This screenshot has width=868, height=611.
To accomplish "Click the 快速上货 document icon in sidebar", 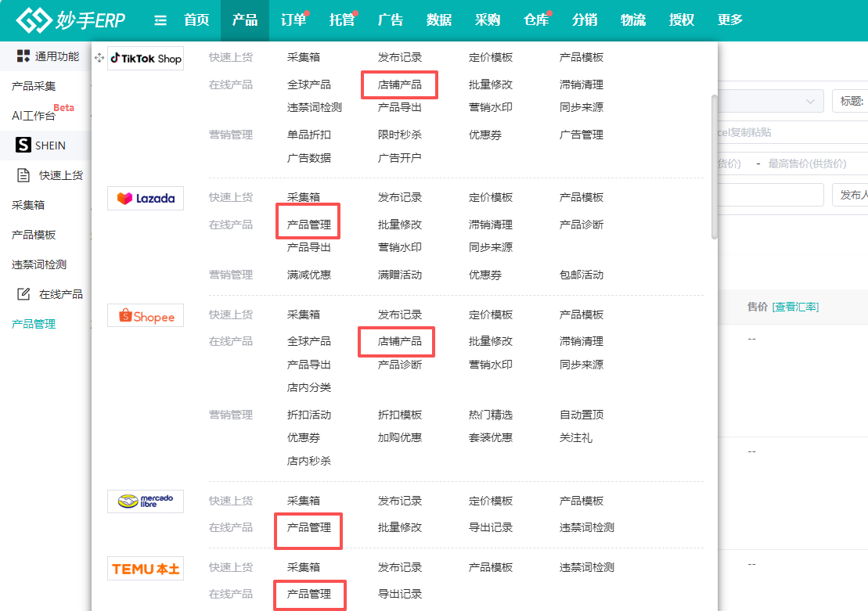I will pyautogui.click(x=23, y=175).
